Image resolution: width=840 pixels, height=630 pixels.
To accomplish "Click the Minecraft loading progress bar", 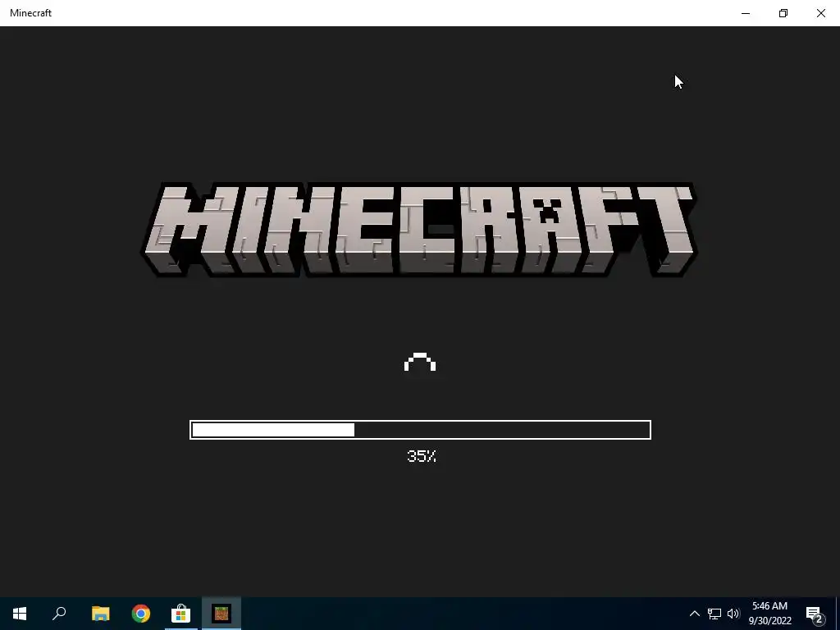I will [x=421, y=430].
